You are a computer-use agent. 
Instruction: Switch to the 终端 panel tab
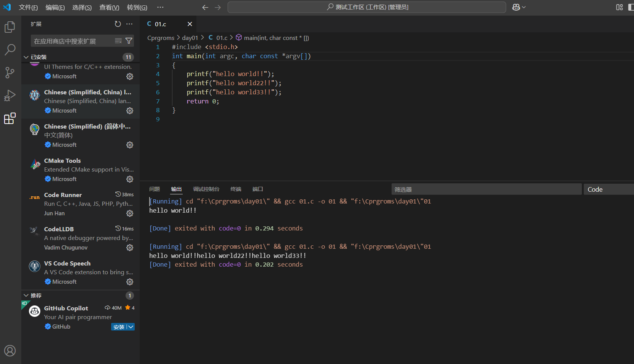pos(236,189)
